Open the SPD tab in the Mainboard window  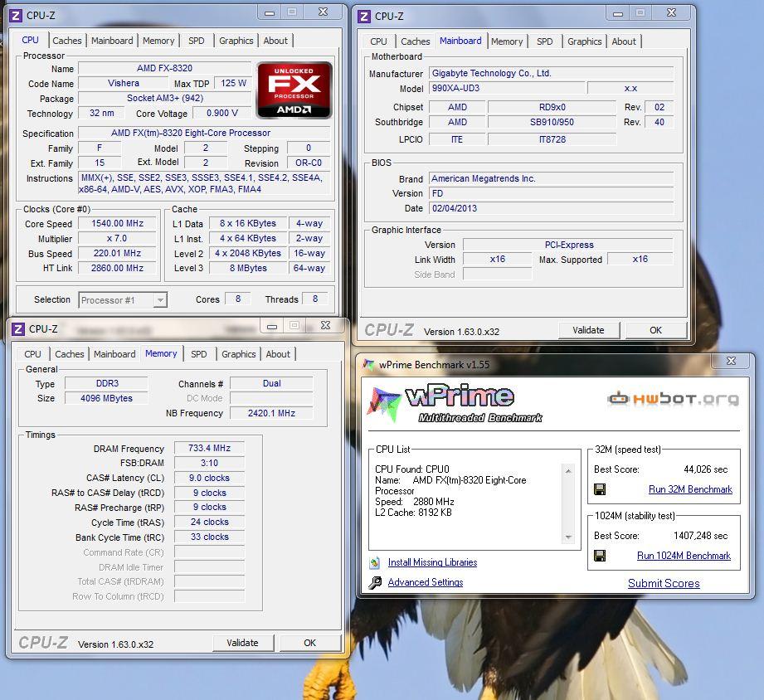[x=545, y=41]
